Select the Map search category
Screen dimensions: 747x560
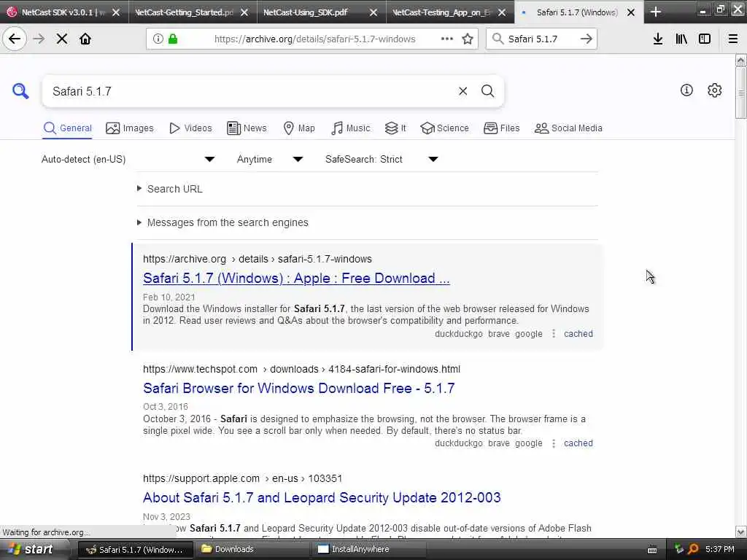click(299, 128)
